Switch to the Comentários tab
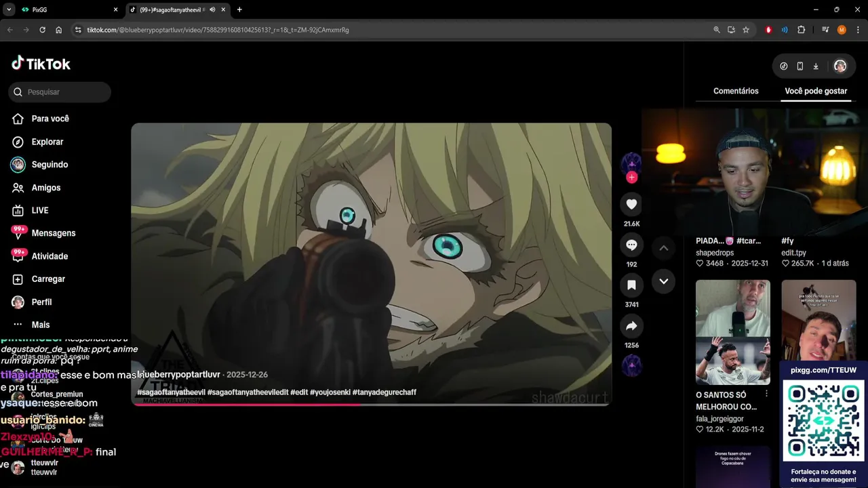Viewport: 868px width, 488px height. click(x=736, y=91)
